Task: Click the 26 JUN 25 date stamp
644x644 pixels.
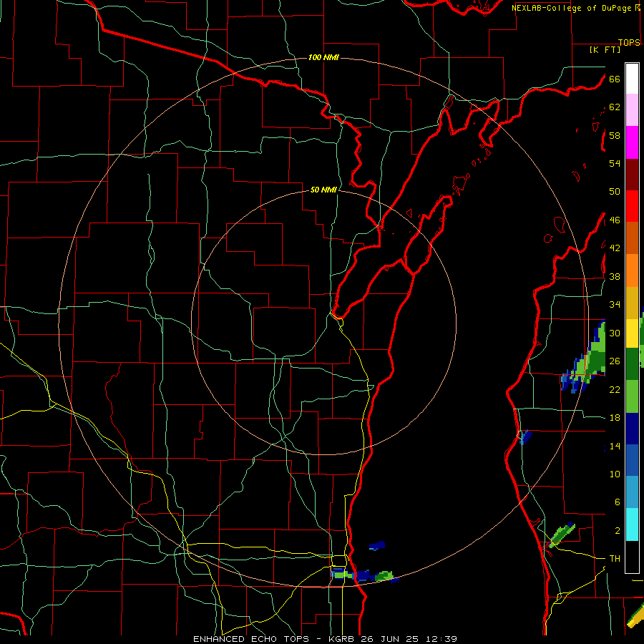Action: pyautogui.click(x=389, y=639)
